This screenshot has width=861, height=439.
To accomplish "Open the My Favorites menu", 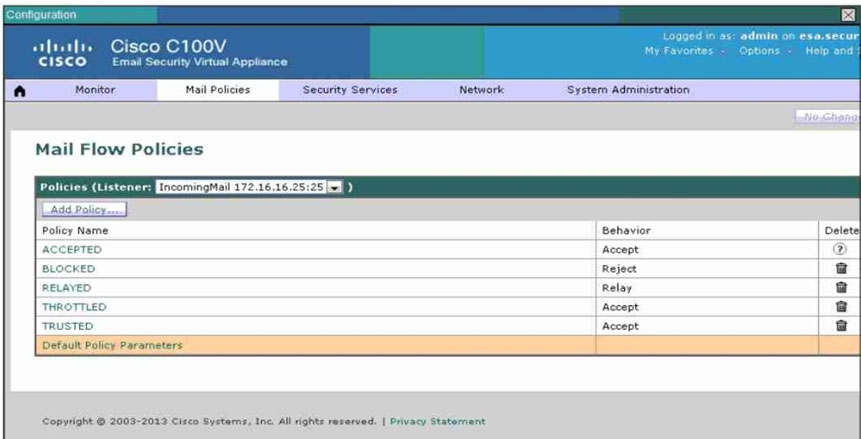I will (x=679, y=51).
